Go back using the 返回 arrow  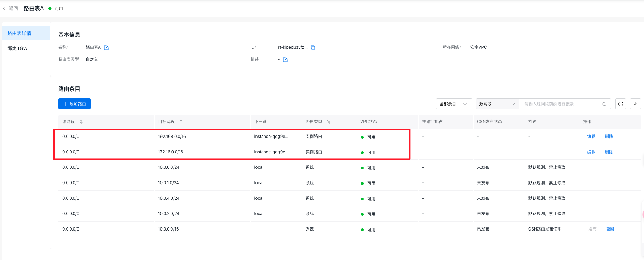click(4, 8)
